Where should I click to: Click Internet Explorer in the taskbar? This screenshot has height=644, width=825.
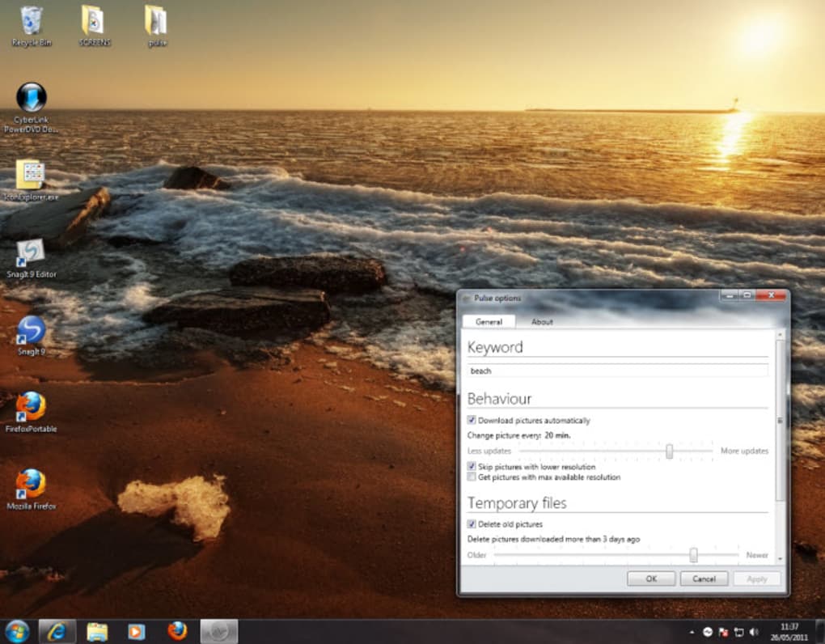(x=57, y=631)
